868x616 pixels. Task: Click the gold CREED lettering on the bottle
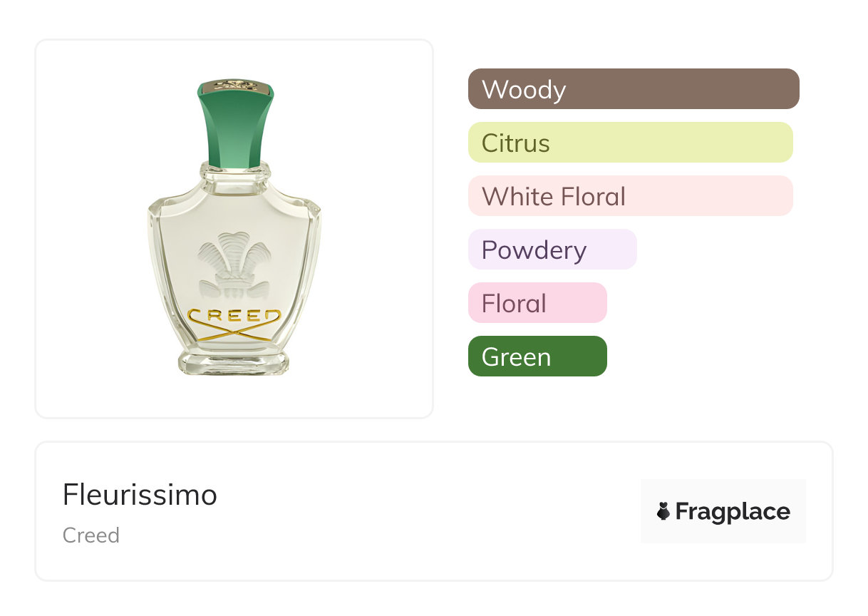[x=234, y=316]
